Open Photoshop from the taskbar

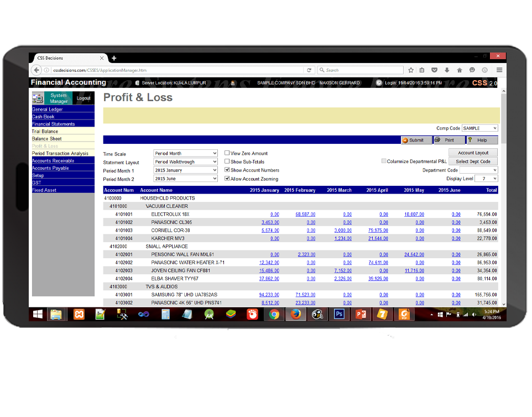pos(339,315)
